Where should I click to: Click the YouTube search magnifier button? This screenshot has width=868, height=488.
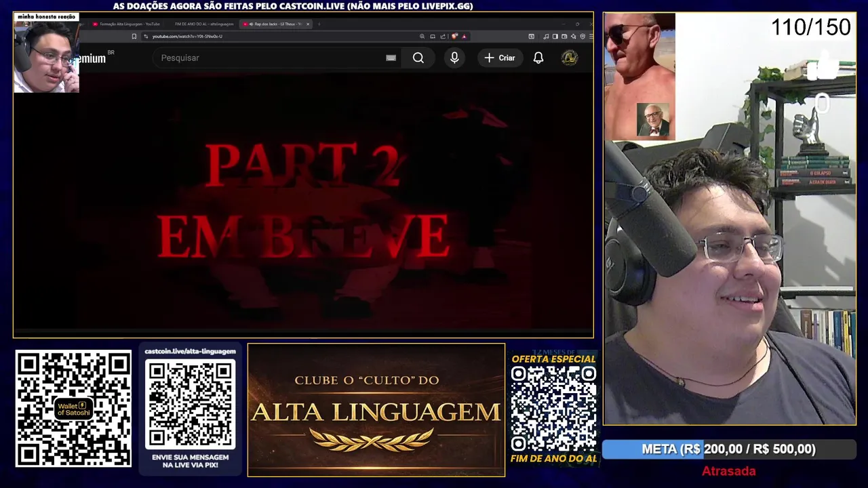click(x=418, y=58)
